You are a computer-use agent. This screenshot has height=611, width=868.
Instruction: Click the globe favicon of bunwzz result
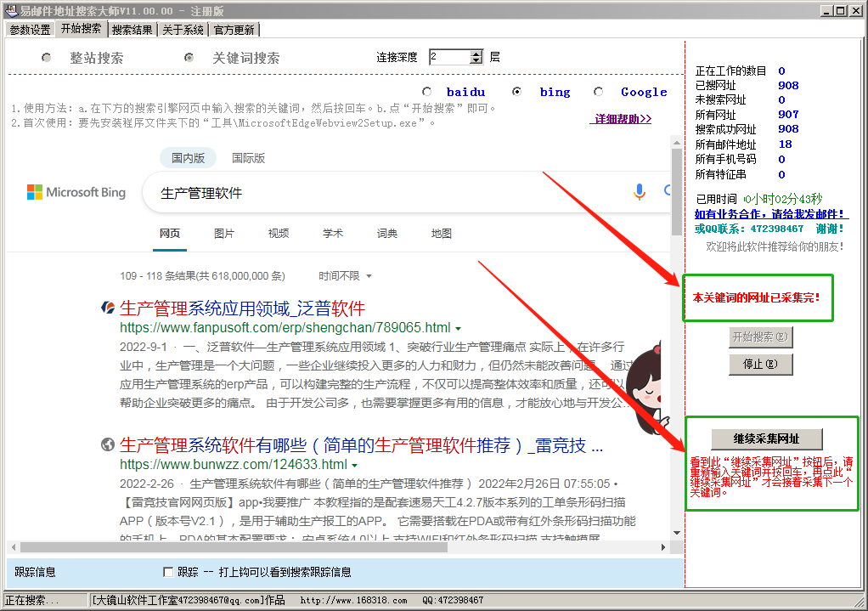click(108, 444)
